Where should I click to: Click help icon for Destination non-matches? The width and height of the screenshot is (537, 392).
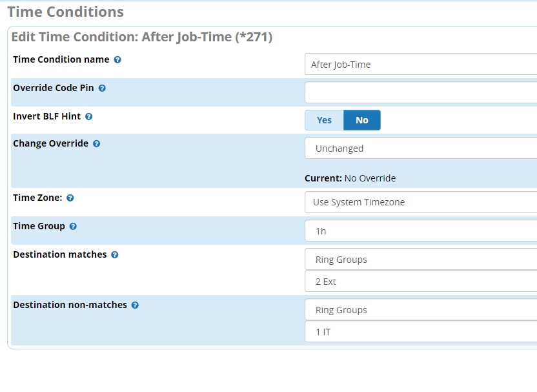[135, 305]
